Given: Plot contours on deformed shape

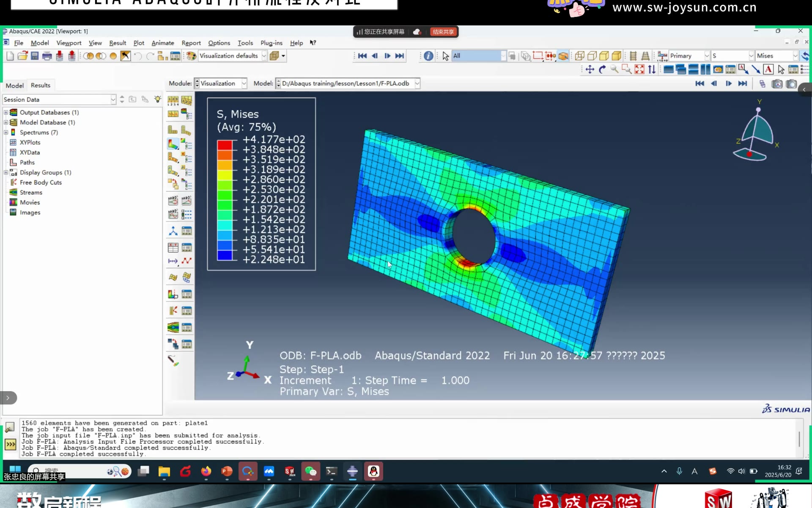Looking at the screenshot, I should [x=173, y=144].
